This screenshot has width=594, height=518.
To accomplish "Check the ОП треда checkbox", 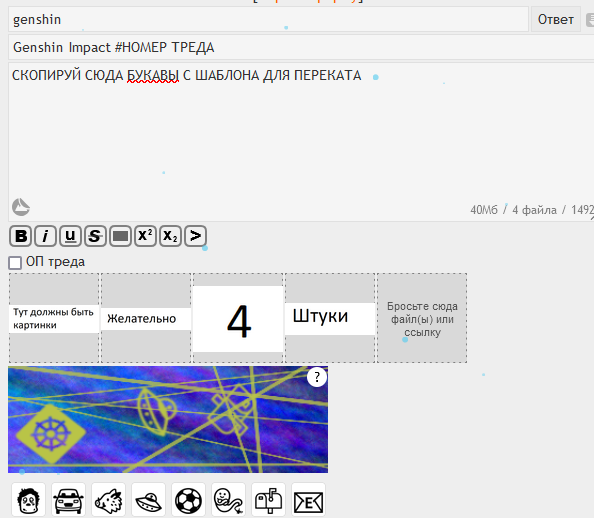I will tap(15, 263).
